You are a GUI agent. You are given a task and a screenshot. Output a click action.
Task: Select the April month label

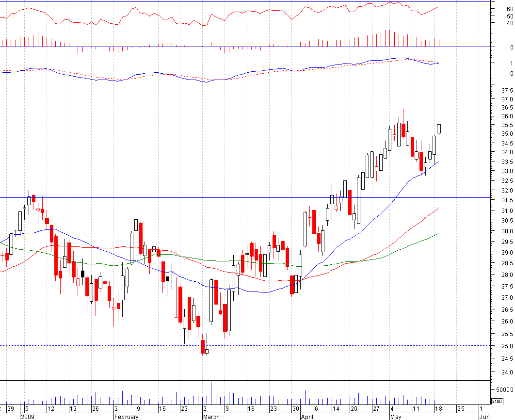(x=307, y=417)
